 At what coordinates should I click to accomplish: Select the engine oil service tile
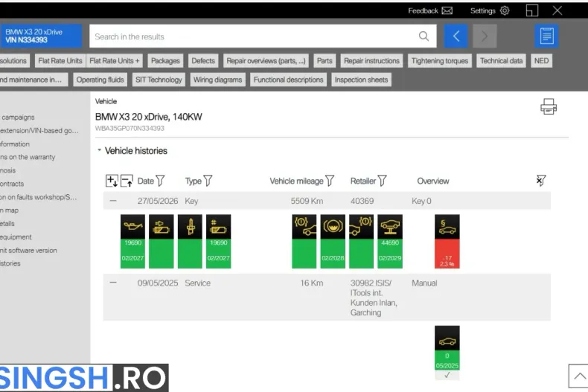pyautogui.click(x=132, y=241)
